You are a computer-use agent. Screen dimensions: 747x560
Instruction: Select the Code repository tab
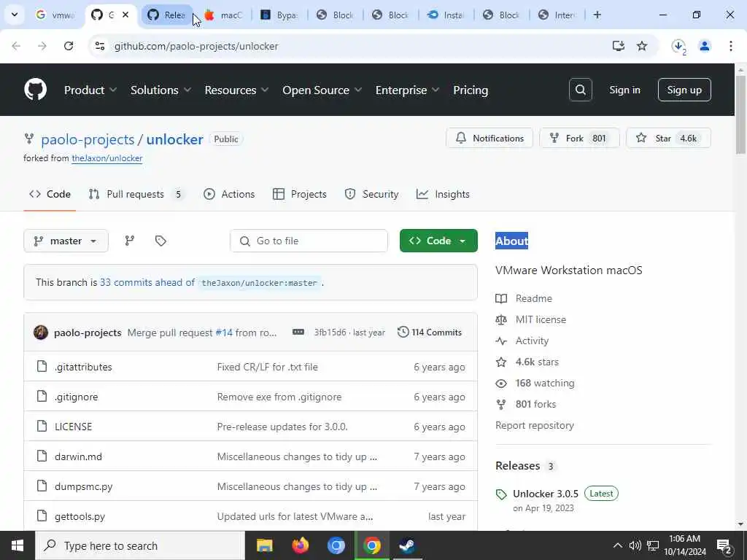(50, 194)
